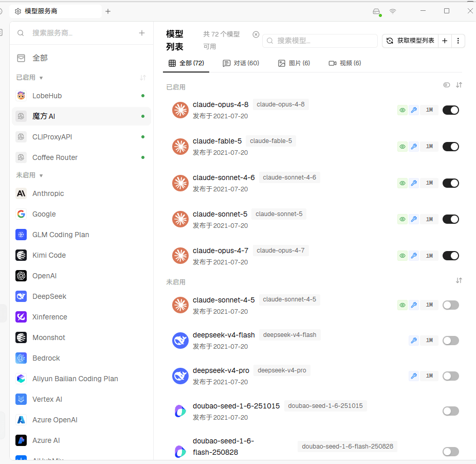Switch to 全部 (72) tab

[186, 63]
